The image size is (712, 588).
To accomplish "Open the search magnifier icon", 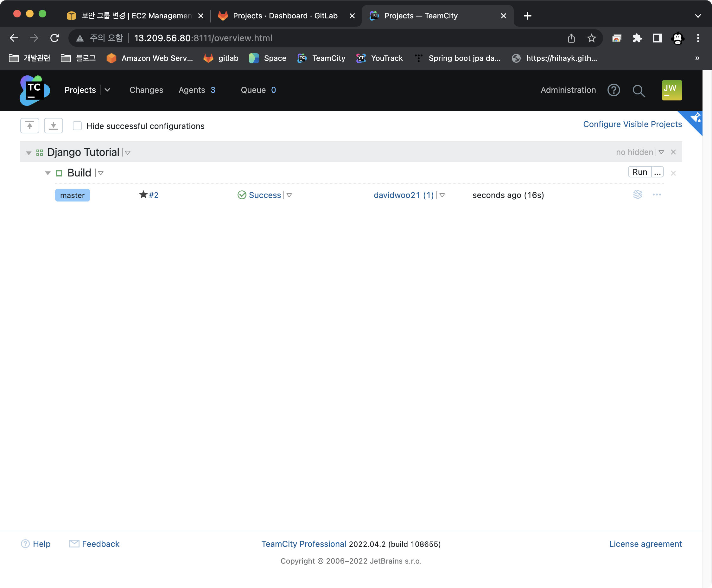I will click(639, 90).
